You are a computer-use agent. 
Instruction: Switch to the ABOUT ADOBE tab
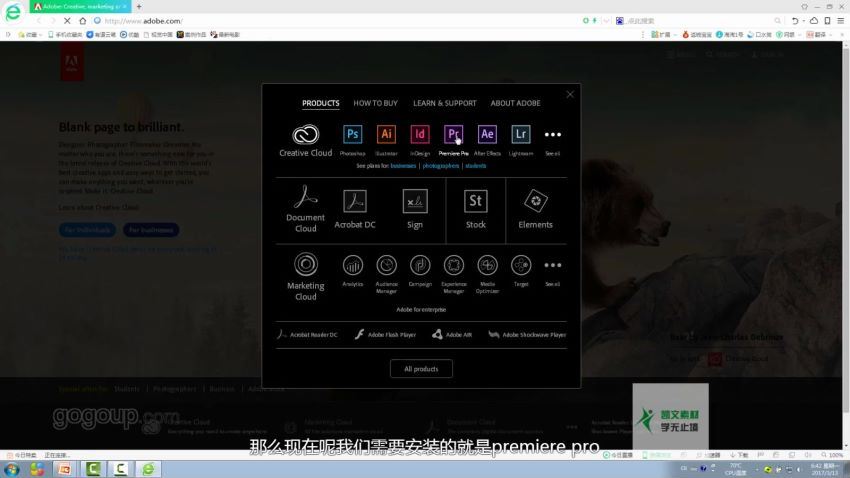pos(515,103)
